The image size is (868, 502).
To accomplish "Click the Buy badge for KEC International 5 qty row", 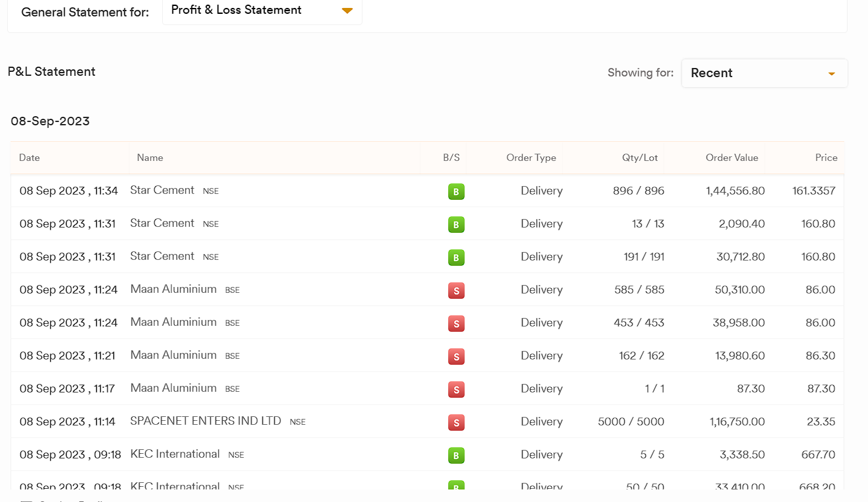I will point(456,456).
